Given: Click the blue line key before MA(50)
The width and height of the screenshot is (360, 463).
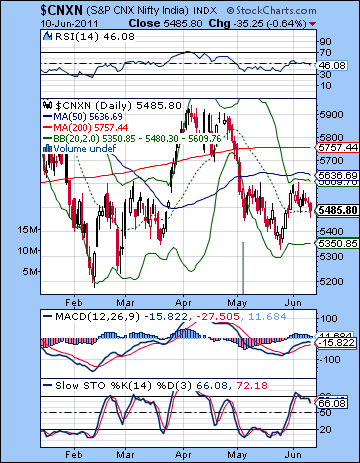Looking at the screenshot, I should [x=48, y=117].
